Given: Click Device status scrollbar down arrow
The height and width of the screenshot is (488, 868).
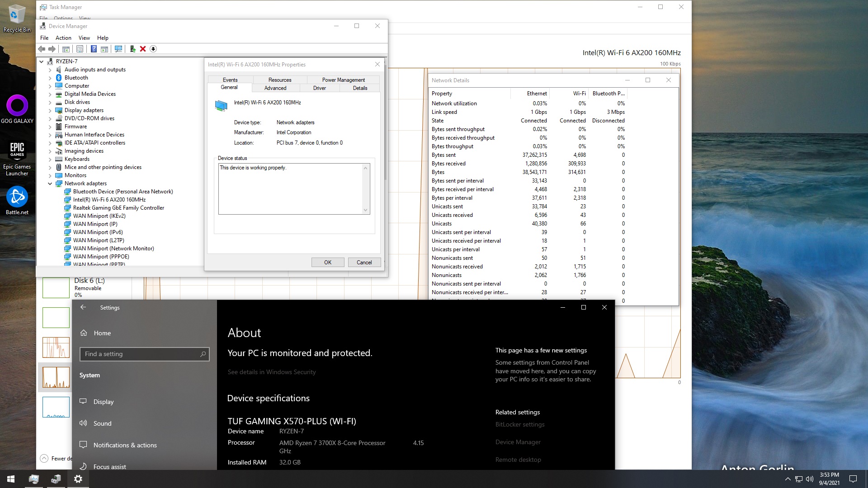Looking at the screenshot, I should coord(365,210).
